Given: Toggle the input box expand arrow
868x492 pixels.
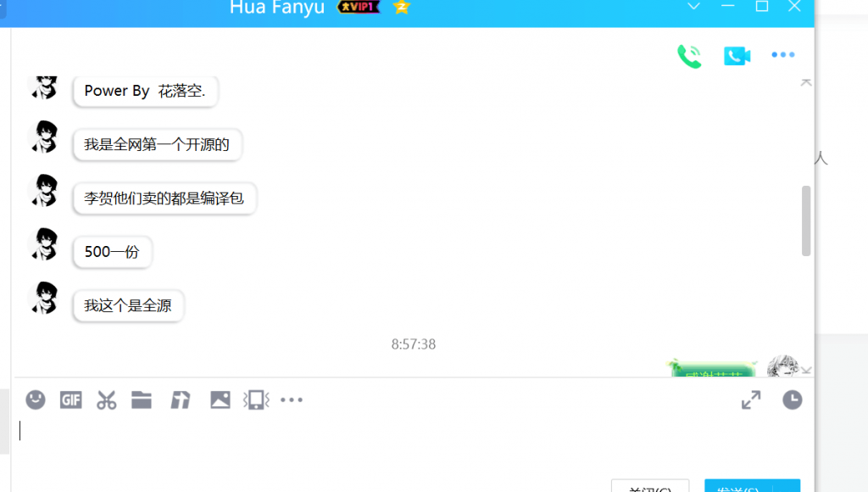Looking at the screenshot, I should point(750,400).
